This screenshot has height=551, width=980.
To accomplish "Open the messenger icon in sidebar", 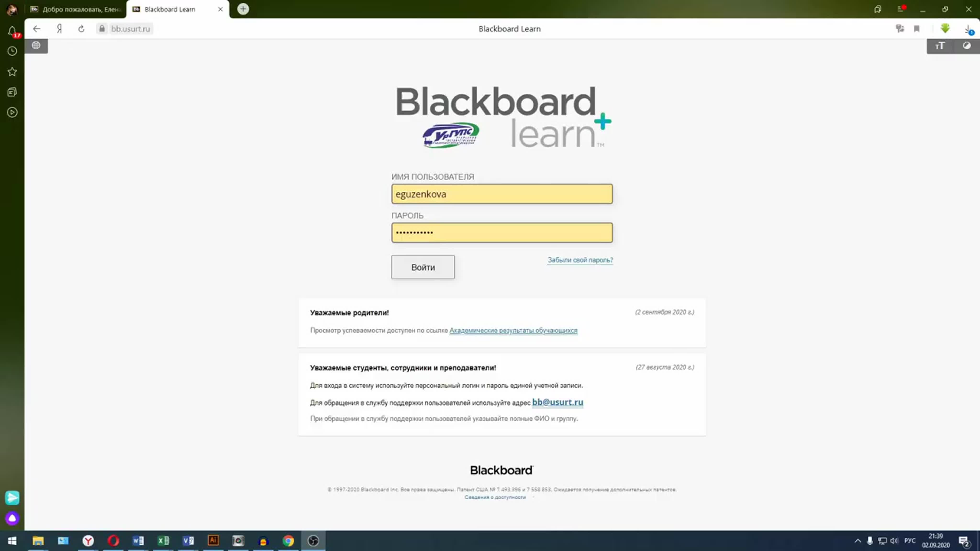I will coord(12,497).
